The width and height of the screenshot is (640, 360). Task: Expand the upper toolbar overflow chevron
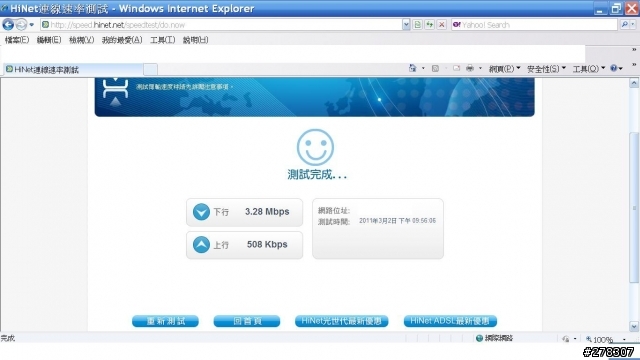point(634,50)
